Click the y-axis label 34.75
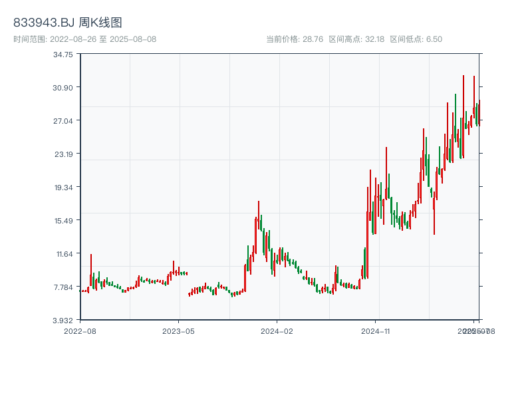This screenshot has width=532, height=399. coord(63,55)
